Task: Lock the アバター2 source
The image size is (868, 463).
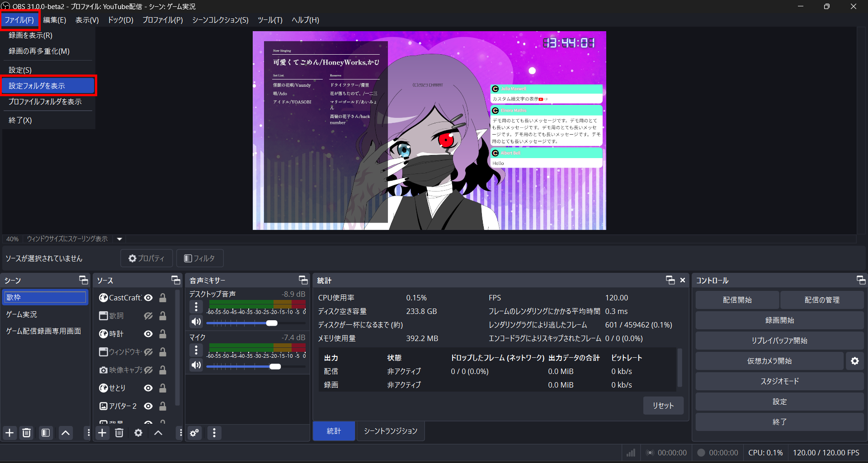Action: click(163, 406)
